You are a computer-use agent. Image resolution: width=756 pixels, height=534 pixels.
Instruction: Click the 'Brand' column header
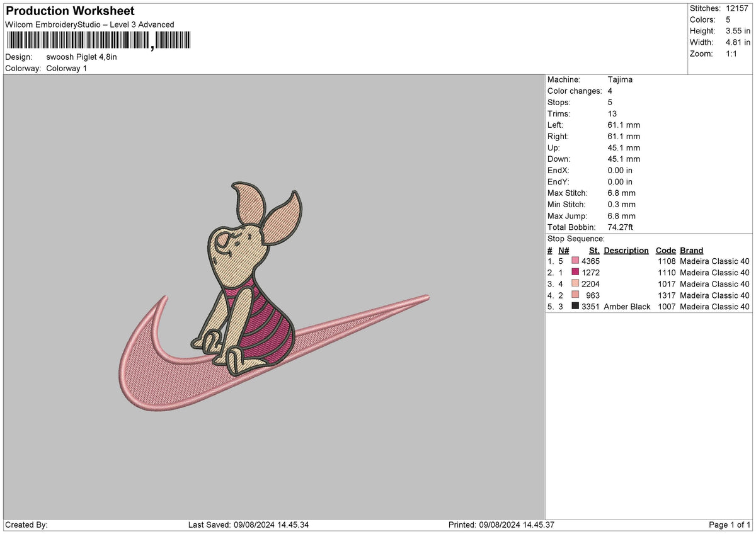click(692, 250)
